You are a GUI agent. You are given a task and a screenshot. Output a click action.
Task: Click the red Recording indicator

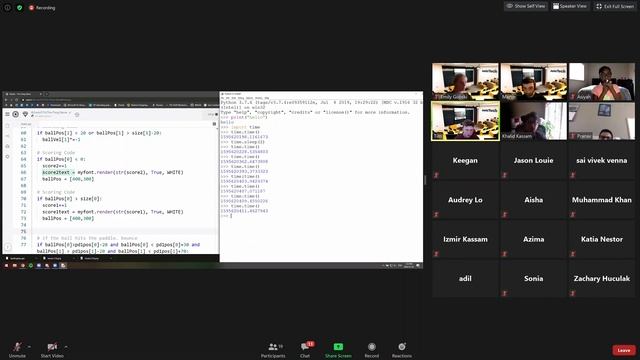42,8
